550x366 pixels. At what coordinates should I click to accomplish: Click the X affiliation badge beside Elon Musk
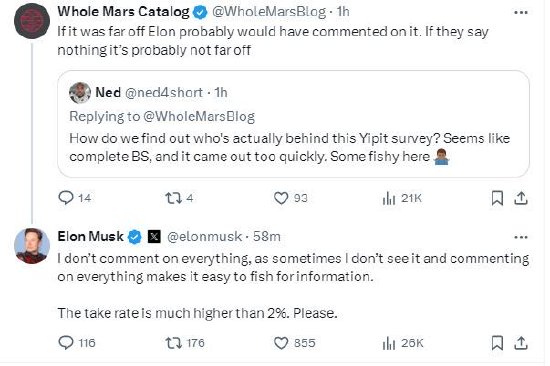click(x=154, y=237)
